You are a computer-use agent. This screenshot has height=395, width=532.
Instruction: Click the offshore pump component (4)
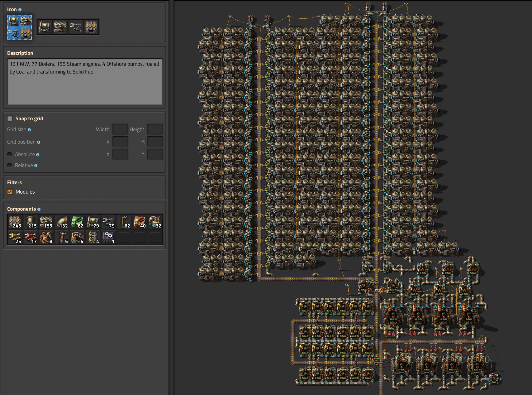pyautogui.click(x=77, y=237)
